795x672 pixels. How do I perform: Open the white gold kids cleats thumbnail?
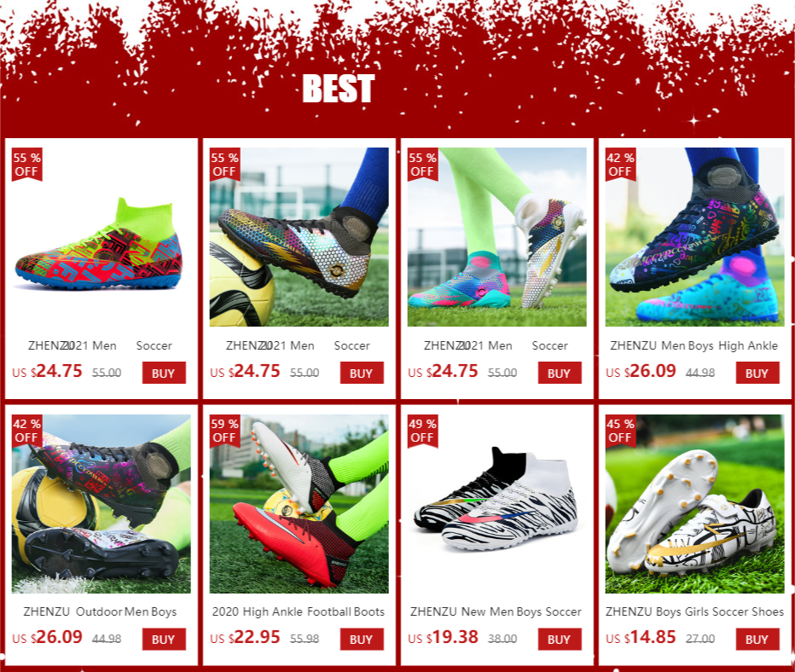pos(694,504)
